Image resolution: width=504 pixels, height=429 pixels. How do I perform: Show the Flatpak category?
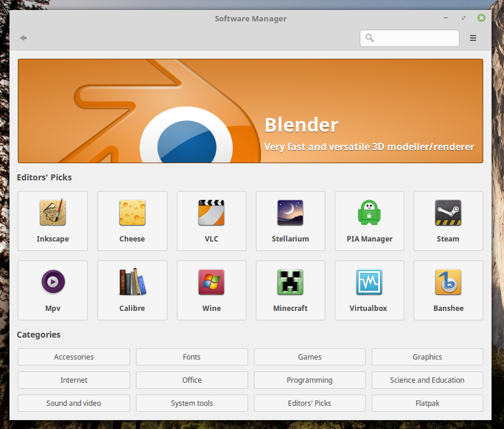pyautogui.click(x=427, y=403)
